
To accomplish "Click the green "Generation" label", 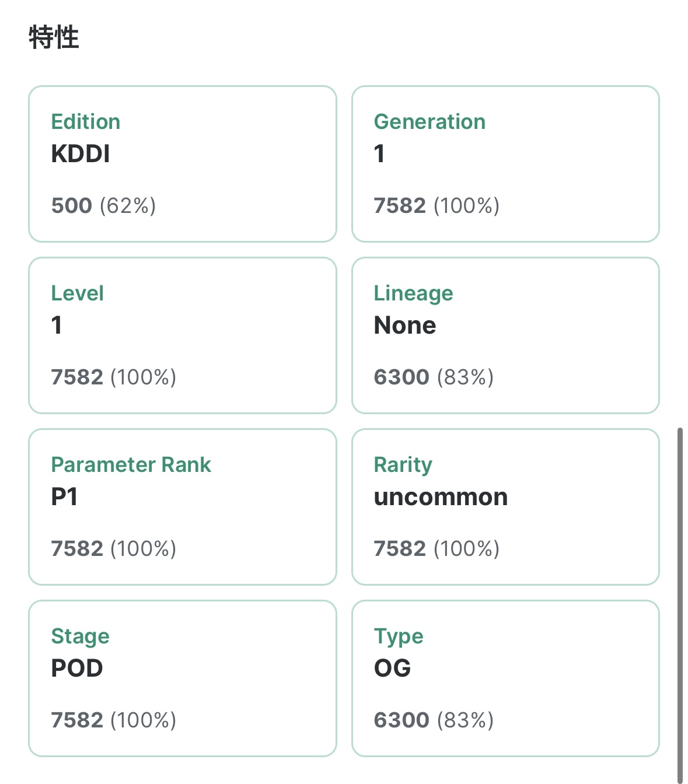I will coord(429,122).
